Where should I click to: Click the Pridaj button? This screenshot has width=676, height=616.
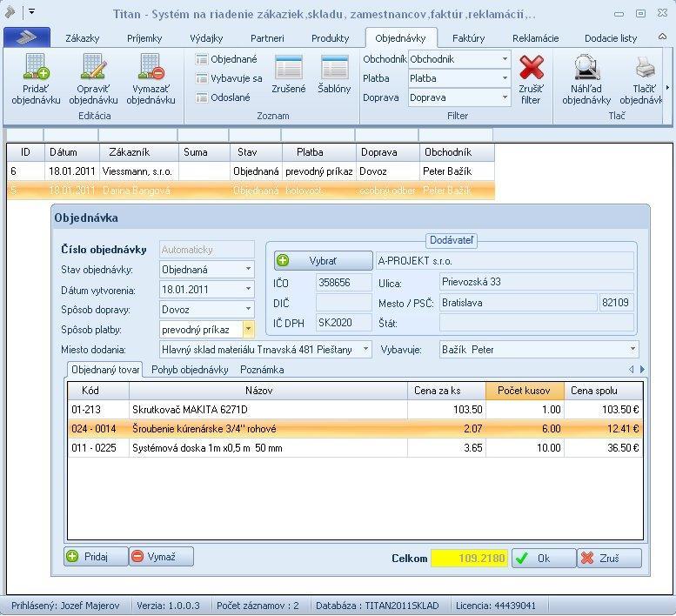[96, 557]
